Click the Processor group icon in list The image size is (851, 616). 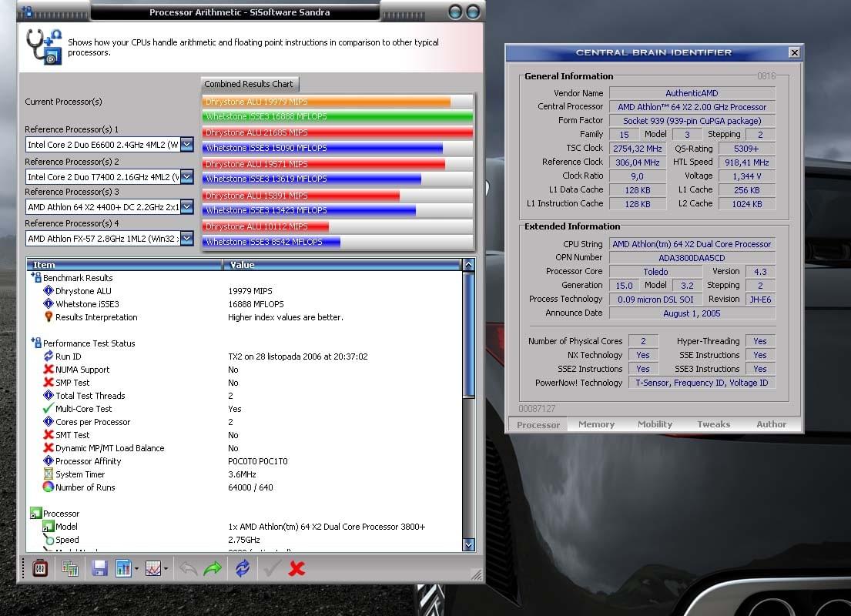(x=36, y=513)
